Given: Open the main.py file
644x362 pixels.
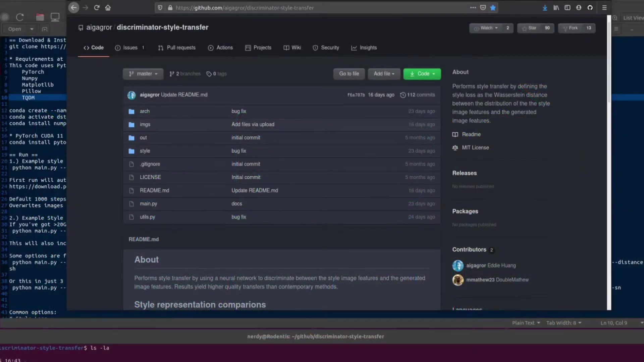Looking at the screenshot, I should (148, 204).
